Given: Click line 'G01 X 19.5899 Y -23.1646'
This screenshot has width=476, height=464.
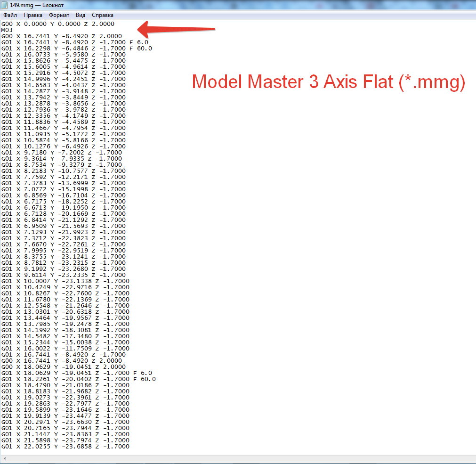Looking at the screenshot, I should pos(65,410).
